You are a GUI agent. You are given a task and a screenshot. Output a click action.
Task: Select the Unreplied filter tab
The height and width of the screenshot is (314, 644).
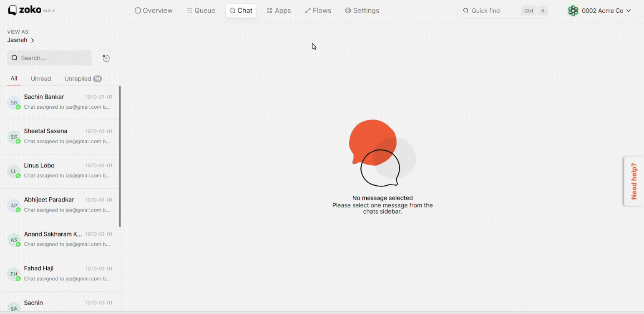[x=83, y=79]
